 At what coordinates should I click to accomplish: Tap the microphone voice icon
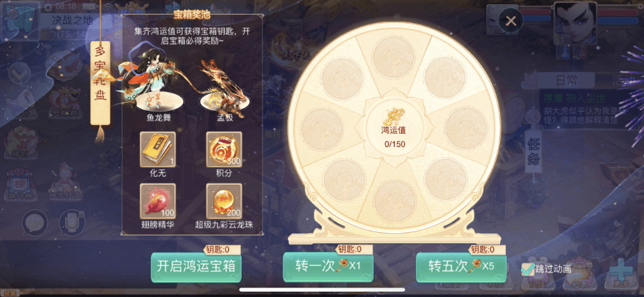(x=72, y=223)
